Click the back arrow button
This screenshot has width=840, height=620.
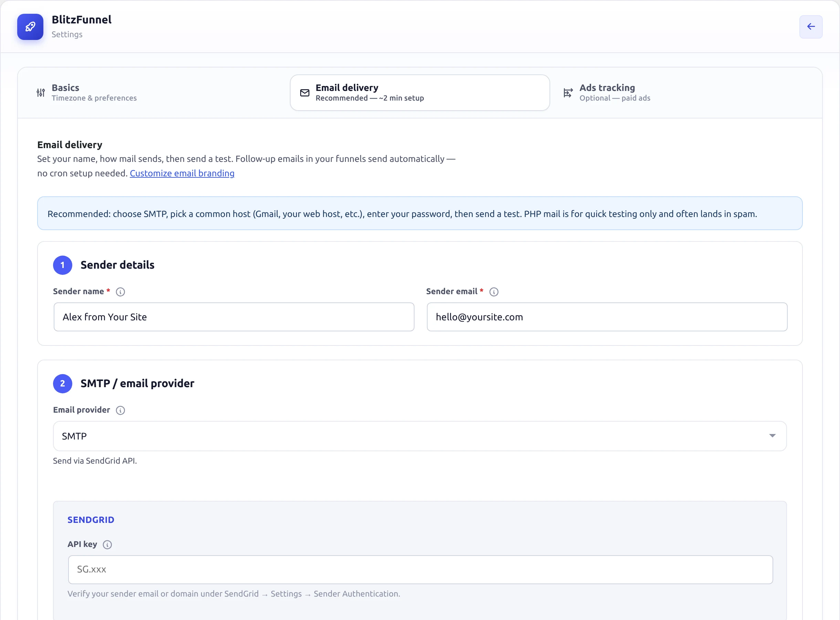pos(811,27)
